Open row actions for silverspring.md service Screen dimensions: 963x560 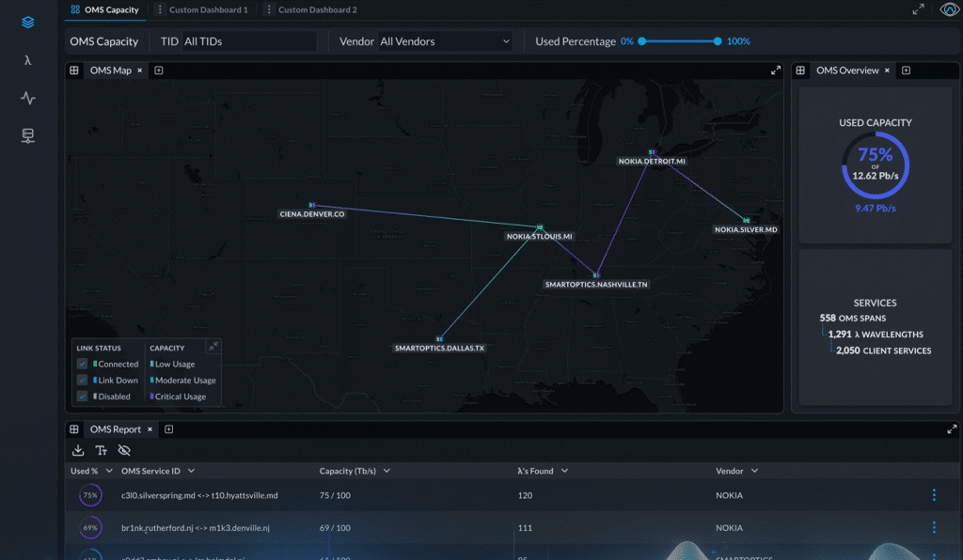click(934, 495)
